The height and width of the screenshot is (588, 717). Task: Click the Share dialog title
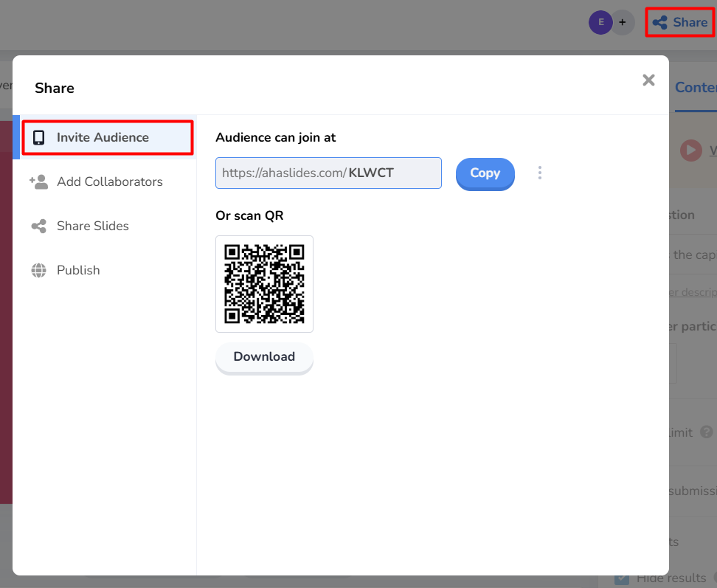click(55, 88)
